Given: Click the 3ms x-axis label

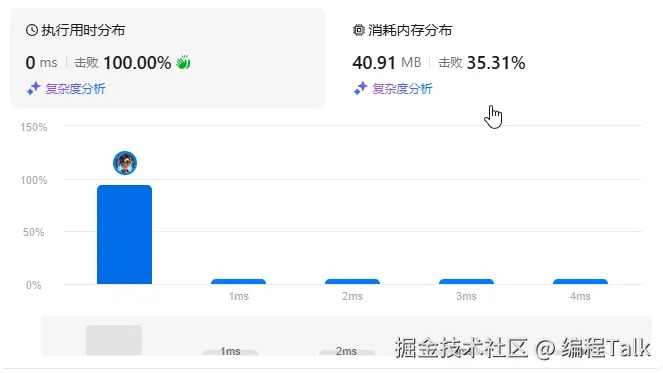Looking at the screenshot, I should click(x=466, y=296).
